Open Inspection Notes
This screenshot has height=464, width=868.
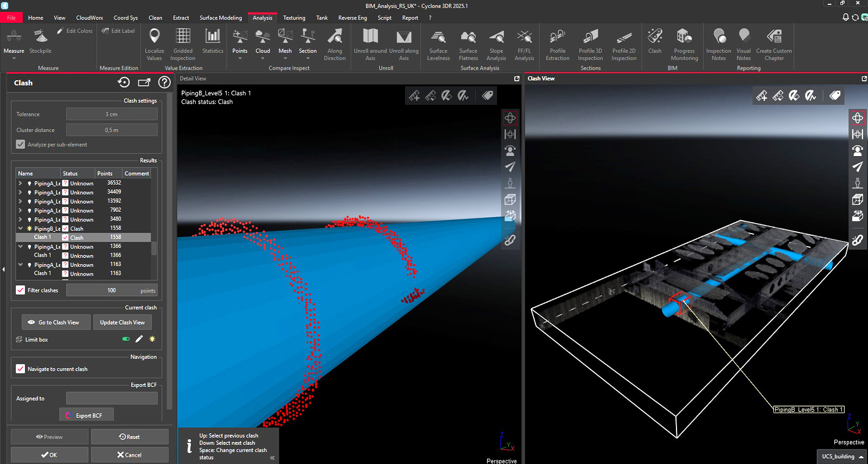tap(718, 44)
